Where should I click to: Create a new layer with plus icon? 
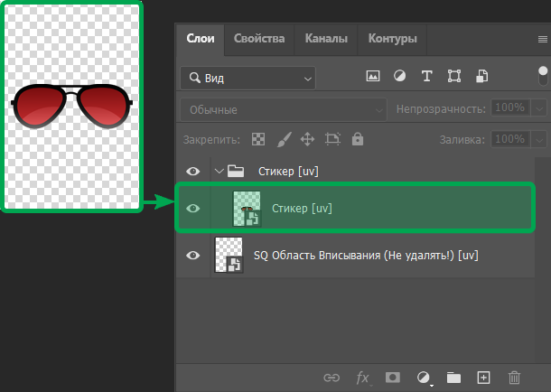pyautogui.click(x=483, y=377)
